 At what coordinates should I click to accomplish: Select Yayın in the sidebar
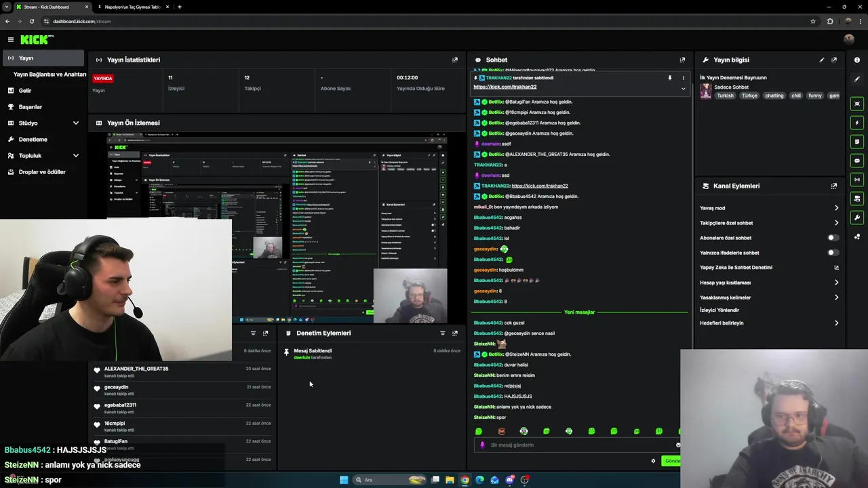pyautogui.click(x=43, y=58)
